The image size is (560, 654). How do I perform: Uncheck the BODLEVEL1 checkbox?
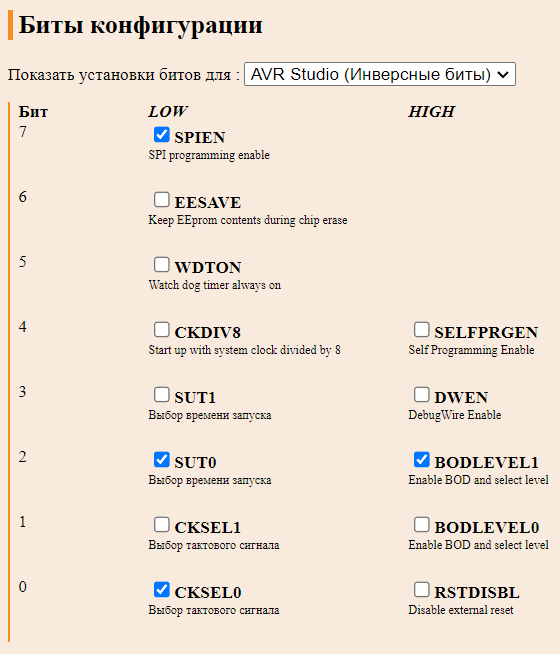click(x=422, y=460)
